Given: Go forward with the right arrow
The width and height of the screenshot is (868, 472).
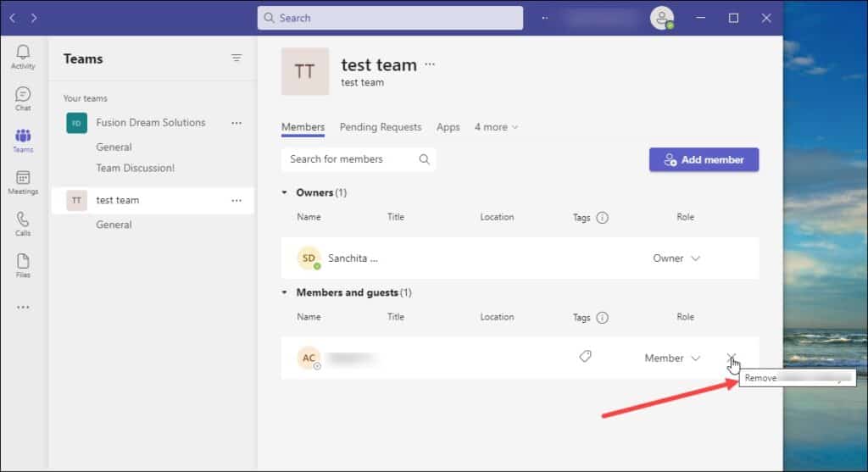Looking at the screenshot, I should pyautogui.click(x=34, y=18).
